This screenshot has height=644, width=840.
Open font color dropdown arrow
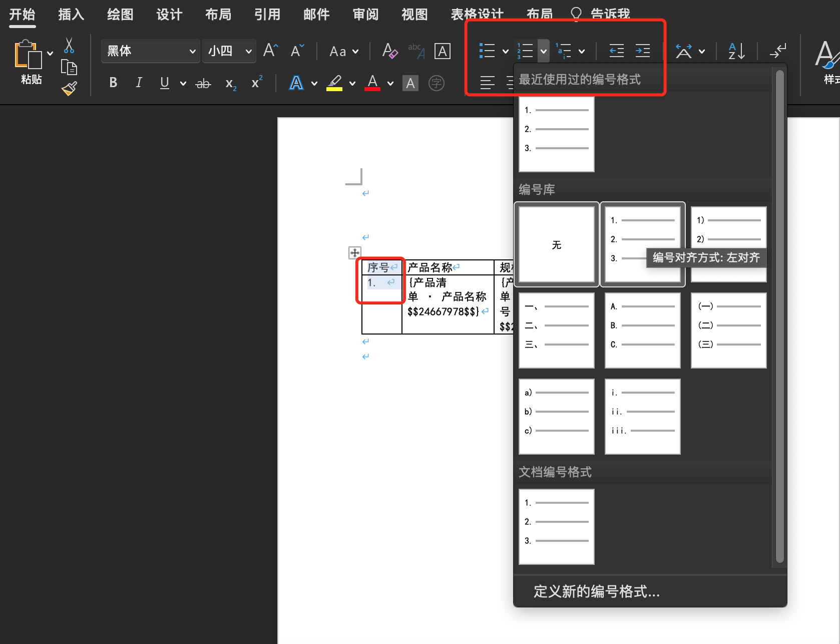click(x=390, y=84)
